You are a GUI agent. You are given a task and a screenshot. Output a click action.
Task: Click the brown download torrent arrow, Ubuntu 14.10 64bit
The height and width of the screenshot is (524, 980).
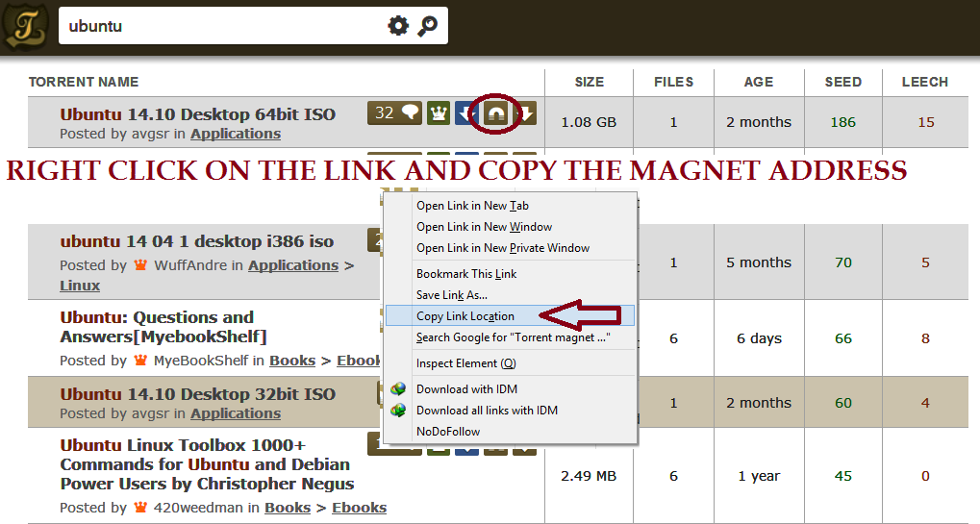pos(526,113)
